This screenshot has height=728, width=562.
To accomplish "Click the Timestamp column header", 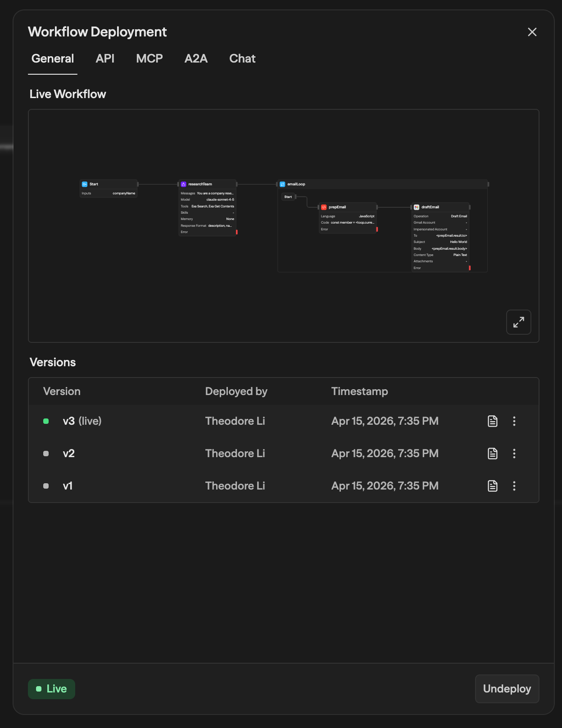I will pos(360,391).
